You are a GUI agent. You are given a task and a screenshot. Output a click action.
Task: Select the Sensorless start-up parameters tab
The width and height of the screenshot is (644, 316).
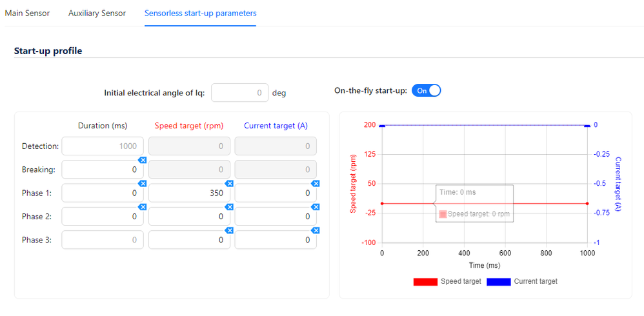[x=200, y=13]
